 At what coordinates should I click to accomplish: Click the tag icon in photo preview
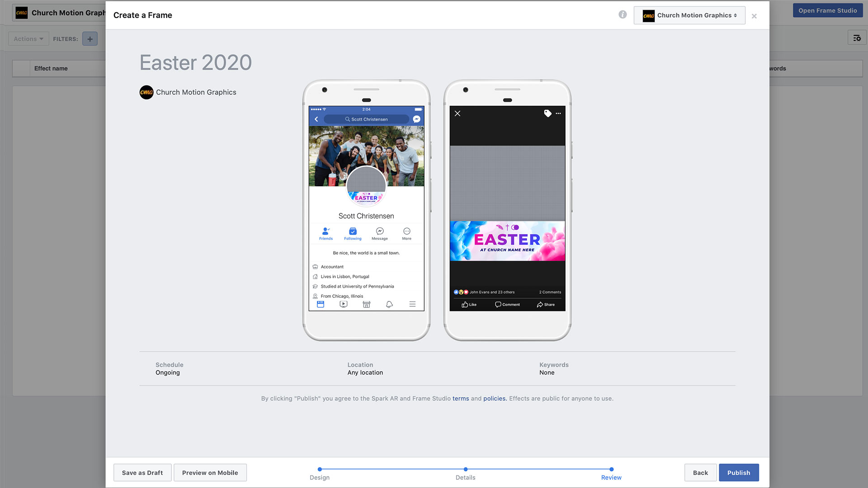tap(547, 113)
